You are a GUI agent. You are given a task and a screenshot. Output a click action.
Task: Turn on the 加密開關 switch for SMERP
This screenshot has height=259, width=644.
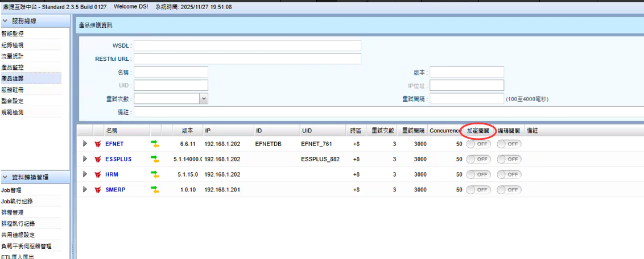coord(478,190)
